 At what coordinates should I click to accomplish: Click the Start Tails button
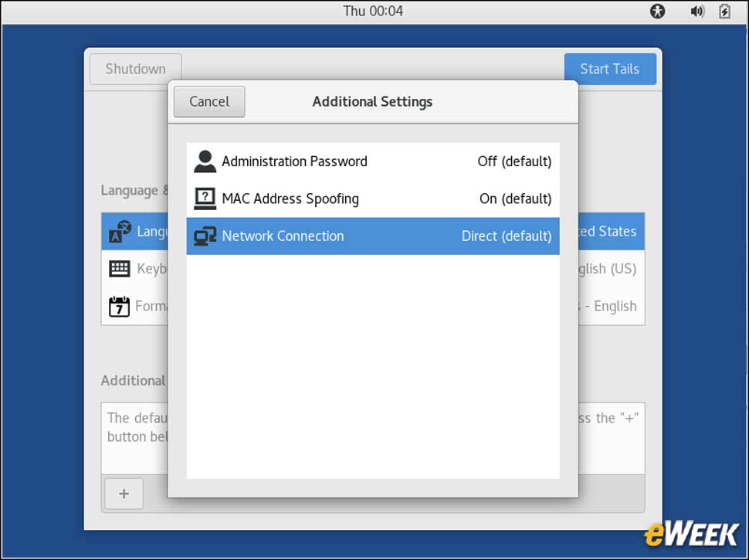610,69
